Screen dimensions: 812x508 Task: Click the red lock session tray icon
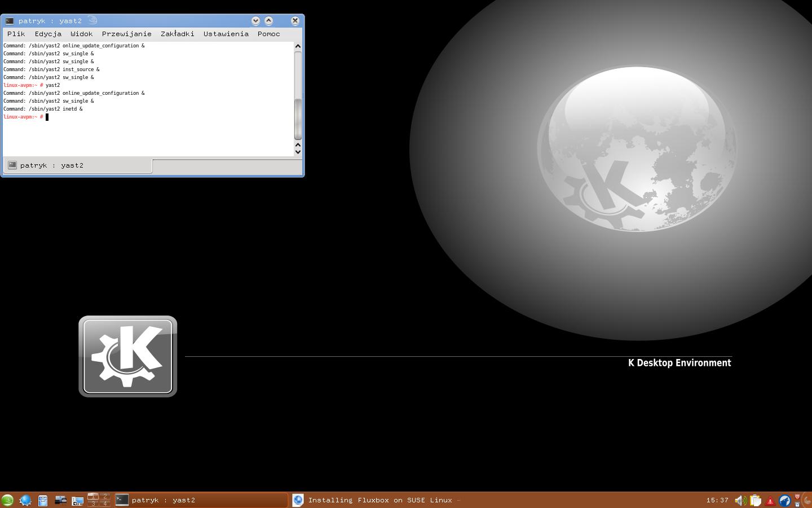click(797, 497)
